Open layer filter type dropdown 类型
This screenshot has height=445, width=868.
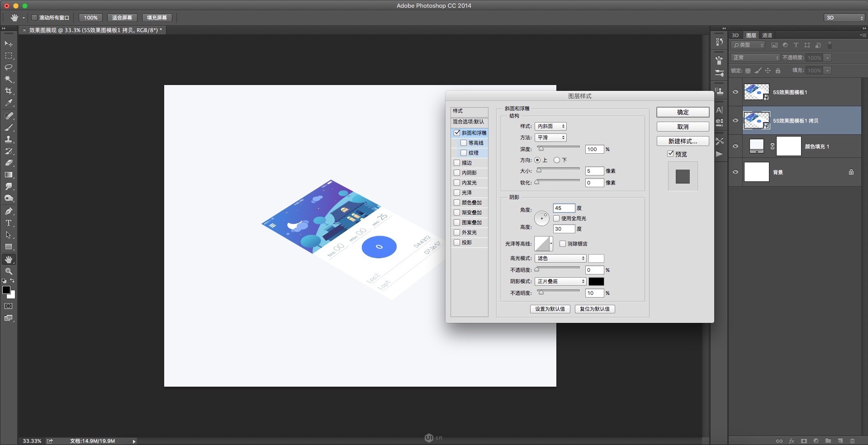coord(748,45)
